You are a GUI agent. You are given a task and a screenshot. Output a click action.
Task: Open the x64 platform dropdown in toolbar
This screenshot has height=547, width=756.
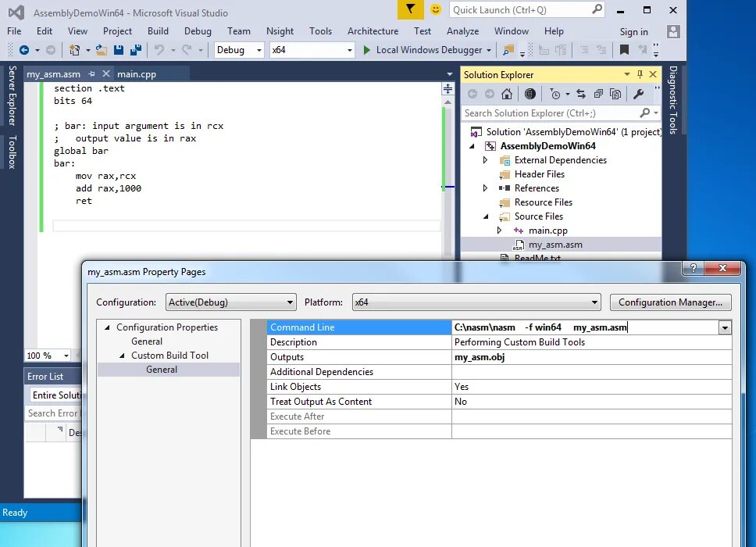tap(350, 50)
